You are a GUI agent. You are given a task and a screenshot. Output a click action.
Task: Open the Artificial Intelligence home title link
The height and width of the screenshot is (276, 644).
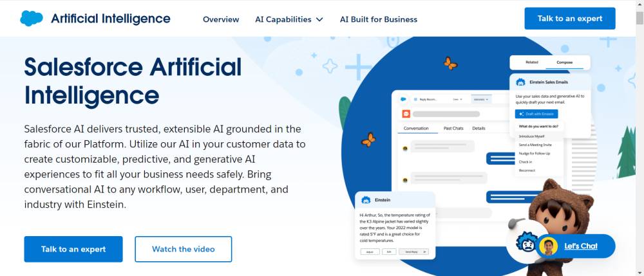tap(111, 19)
